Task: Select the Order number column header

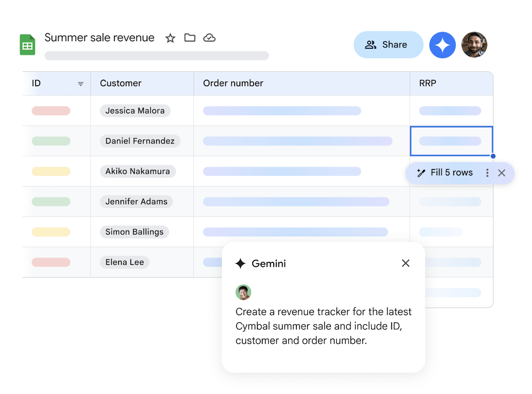Action: click(233, 83)
